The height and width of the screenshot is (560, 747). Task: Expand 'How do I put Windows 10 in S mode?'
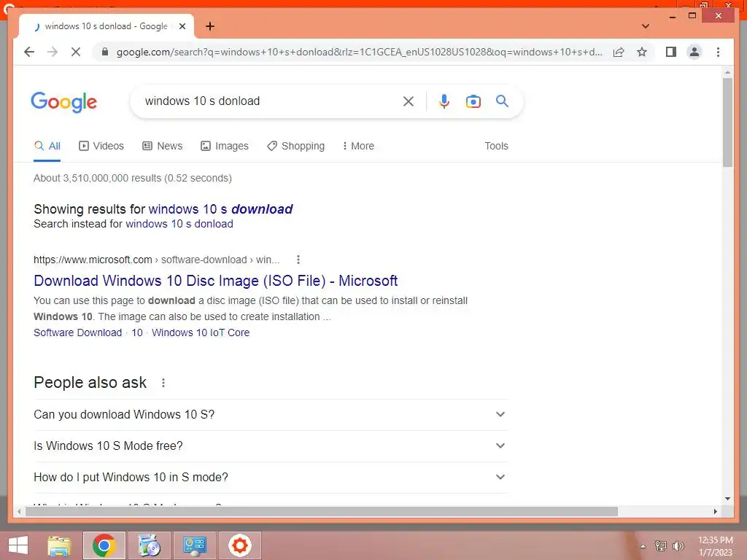point(271,477)
